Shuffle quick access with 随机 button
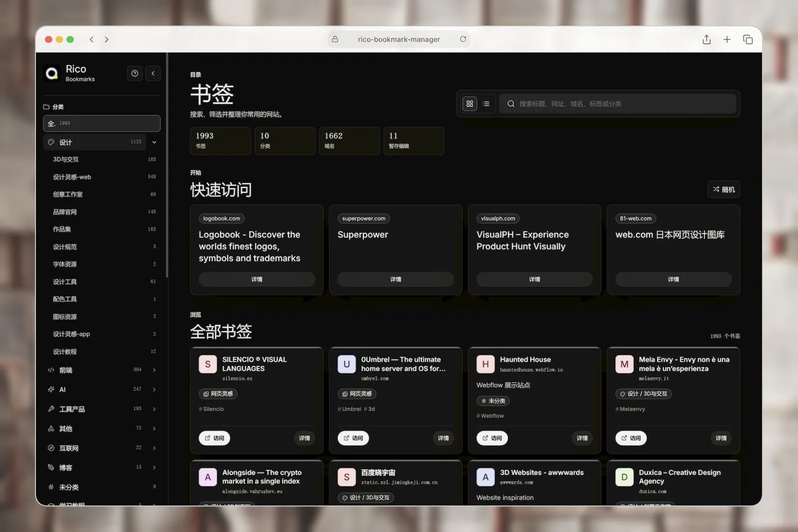Image resolution: width=798 pixels, height=532 pixels. pyautogui.click(x=724, y=189)
